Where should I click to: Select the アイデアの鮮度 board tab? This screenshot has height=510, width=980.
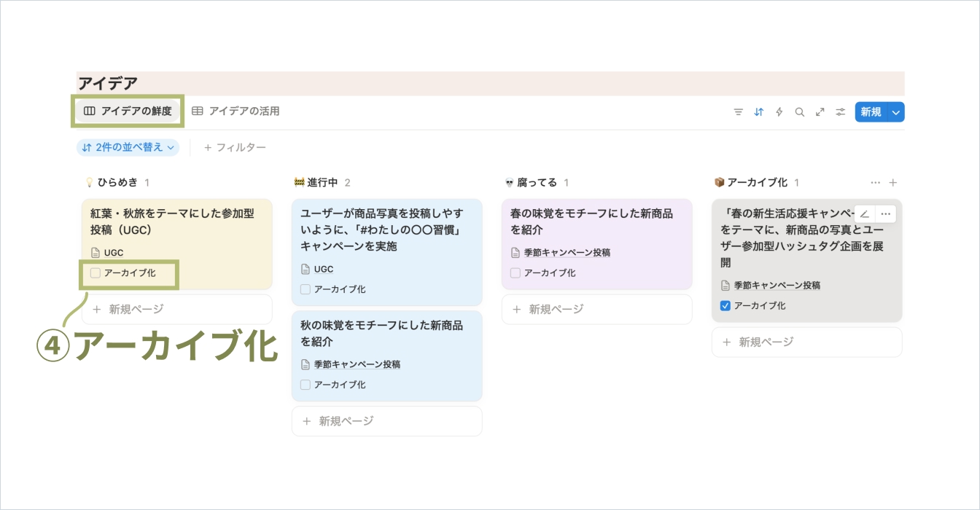pos(128,111)
